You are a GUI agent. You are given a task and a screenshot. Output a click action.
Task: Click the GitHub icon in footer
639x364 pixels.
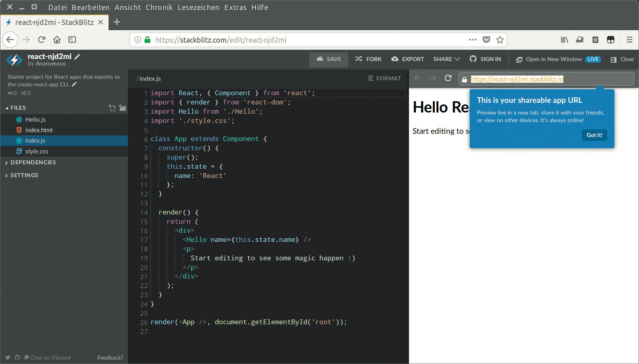17,358
